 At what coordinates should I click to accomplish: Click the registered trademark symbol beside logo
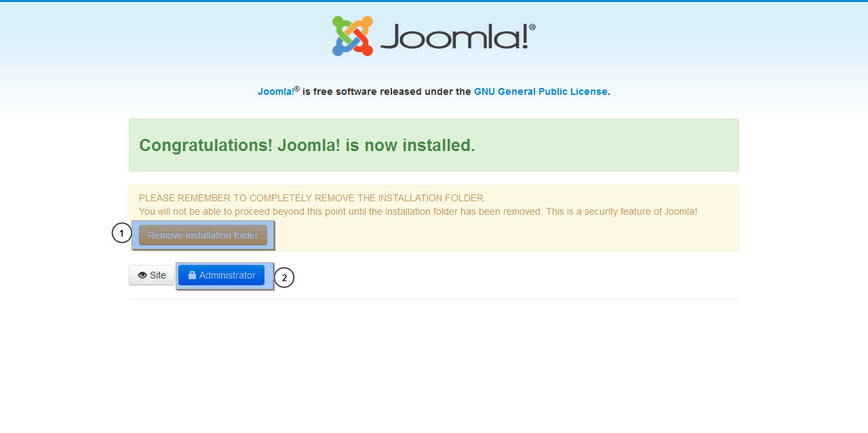[x=532, y=27]
